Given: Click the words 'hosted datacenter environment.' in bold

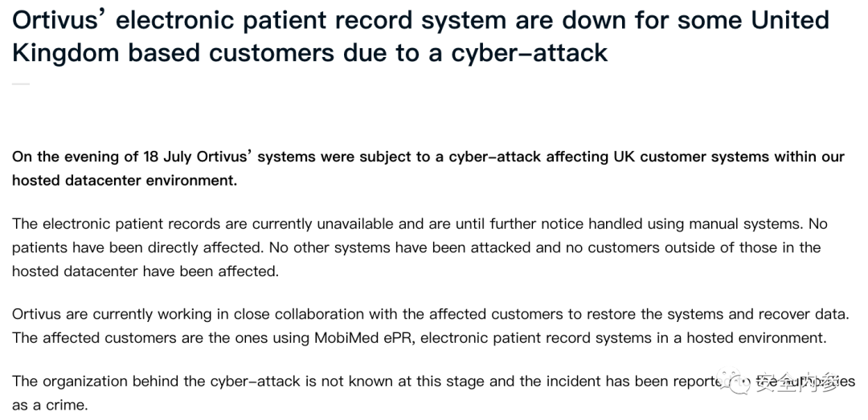Looking at the screenshot, I should (125, 181).
